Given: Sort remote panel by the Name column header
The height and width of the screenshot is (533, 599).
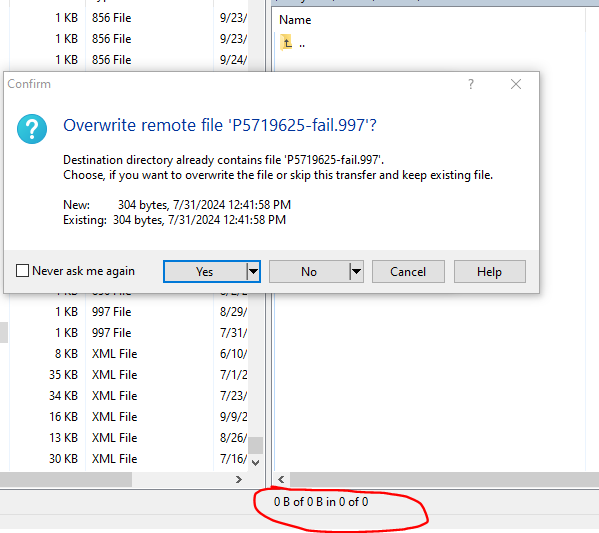Looking at the screenshot, I should point(295,20).
